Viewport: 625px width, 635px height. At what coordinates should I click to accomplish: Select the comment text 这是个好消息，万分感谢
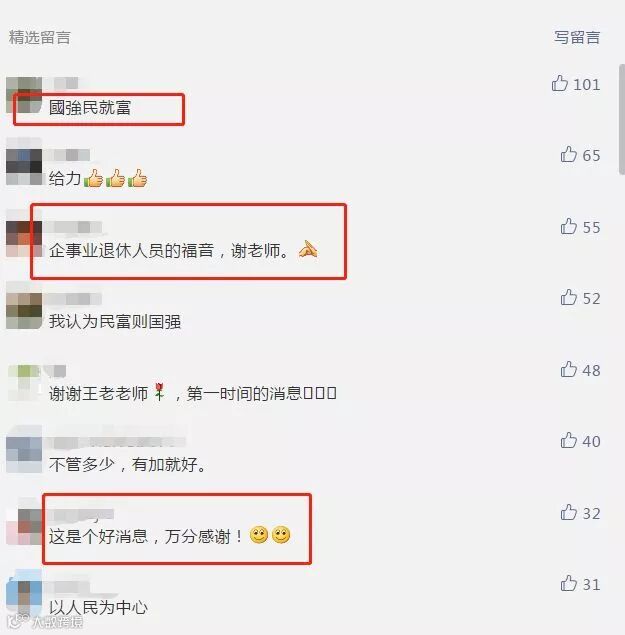[146, 536]
